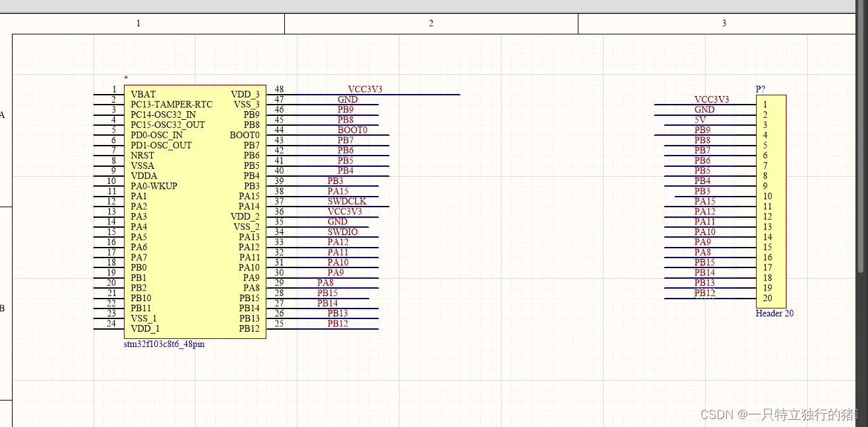The height and width of the screenshot is (427, 868).
Task: Click the NRST pin name
Action: (x=142, y=156)
